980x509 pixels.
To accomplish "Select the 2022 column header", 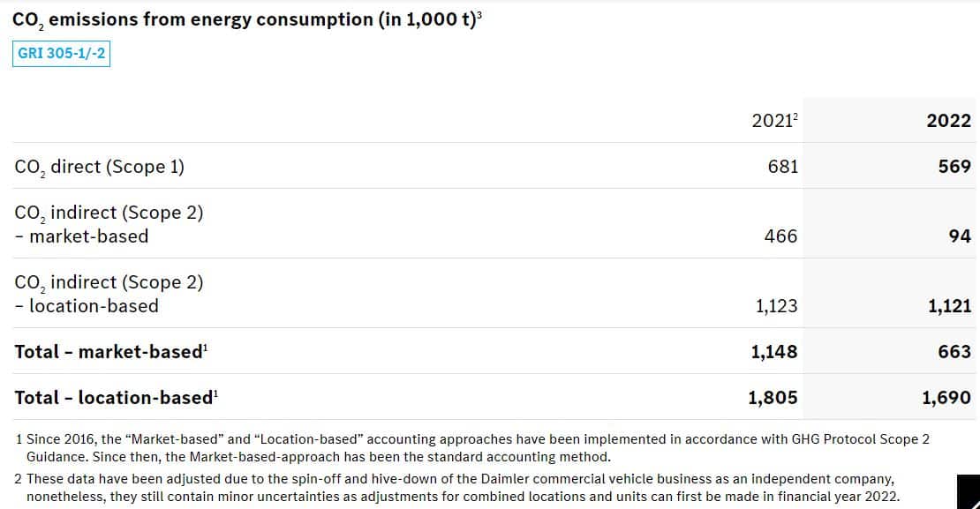I will (948, 121).
